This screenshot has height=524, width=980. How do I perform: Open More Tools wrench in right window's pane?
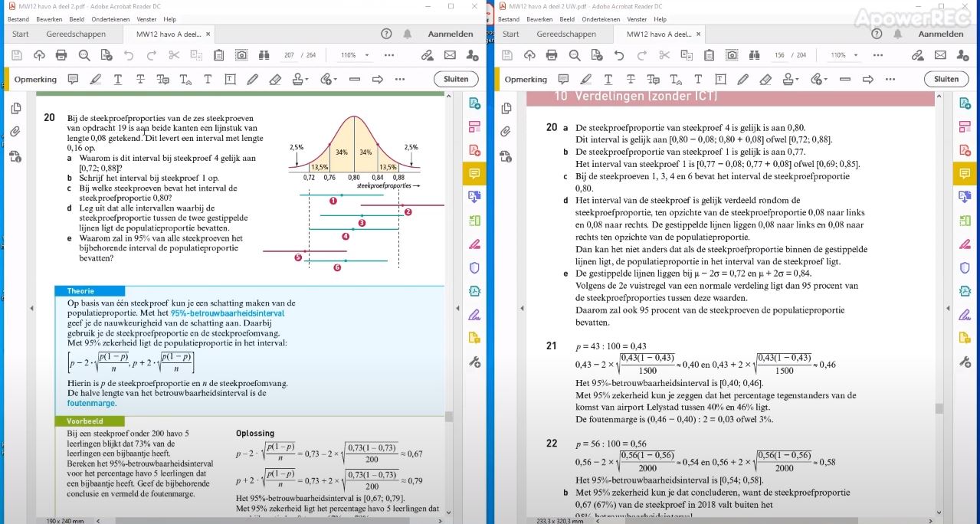click(965, 362)
